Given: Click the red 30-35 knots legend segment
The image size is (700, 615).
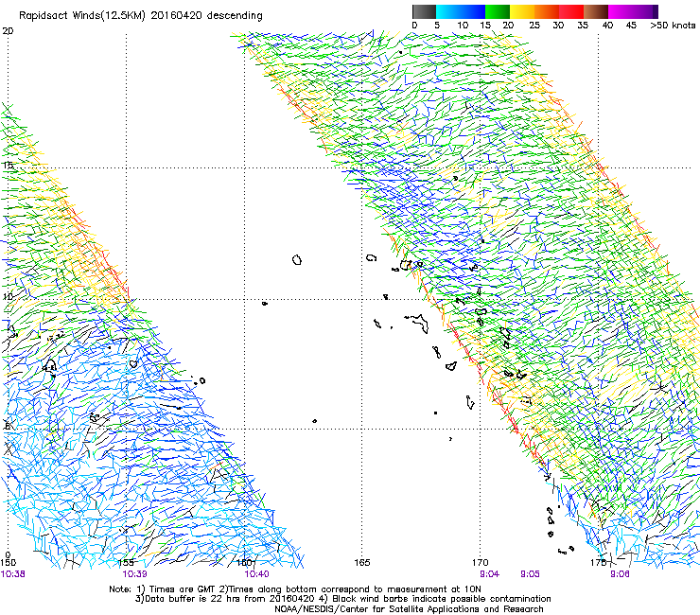Looking at the screenshot, I should (571, 11).
